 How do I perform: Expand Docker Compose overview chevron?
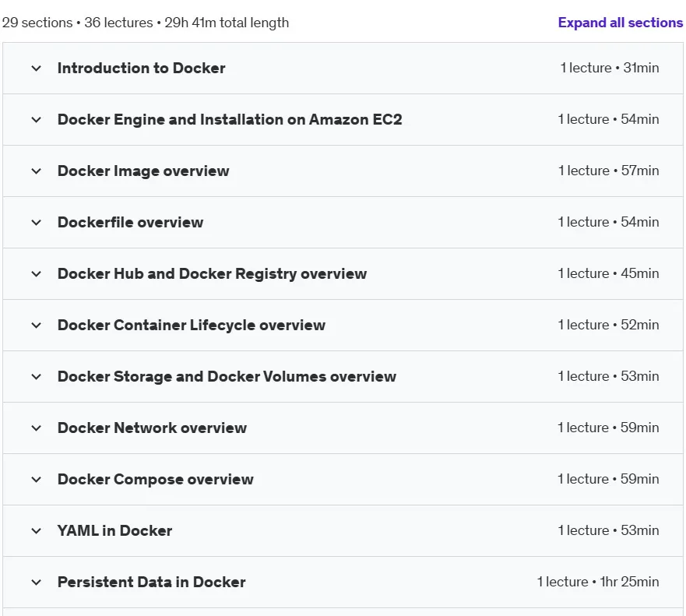click(37, 480)
